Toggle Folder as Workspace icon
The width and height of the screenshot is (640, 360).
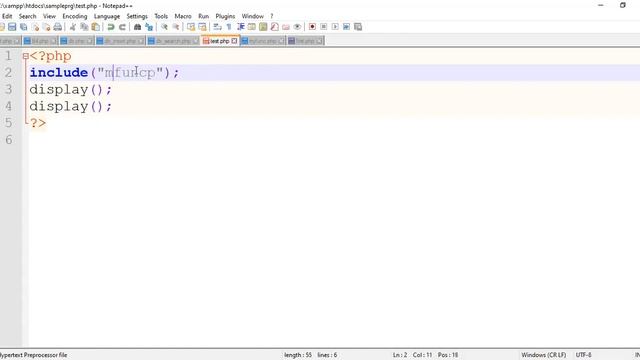click(286, 27)
